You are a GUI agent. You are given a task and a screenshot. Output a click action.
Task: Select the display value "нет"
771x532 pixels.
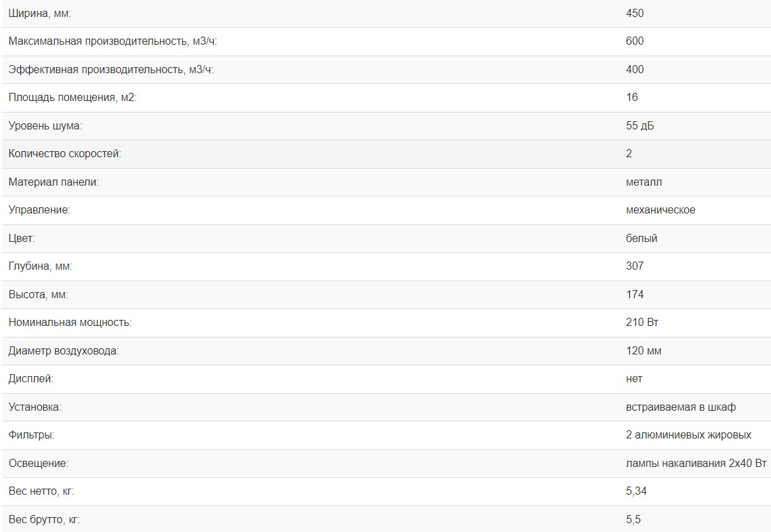(634, 379)
